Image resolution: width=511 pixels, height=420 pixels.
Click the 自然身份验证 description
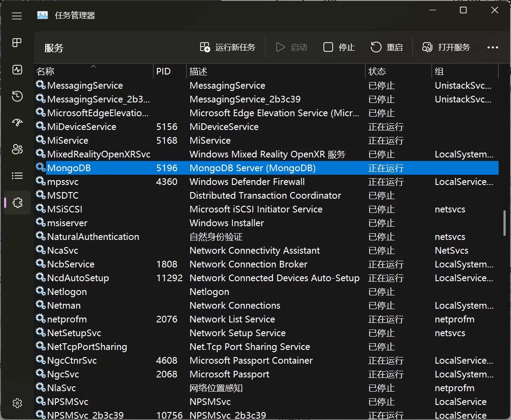click(x=216, y=236)
